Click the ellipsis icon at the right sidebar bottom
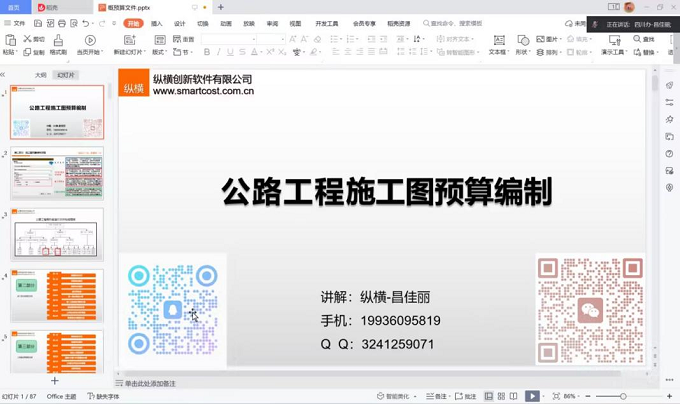Image resolution: width=680 pixels, height=404 pixels. [x=670, y=380]
